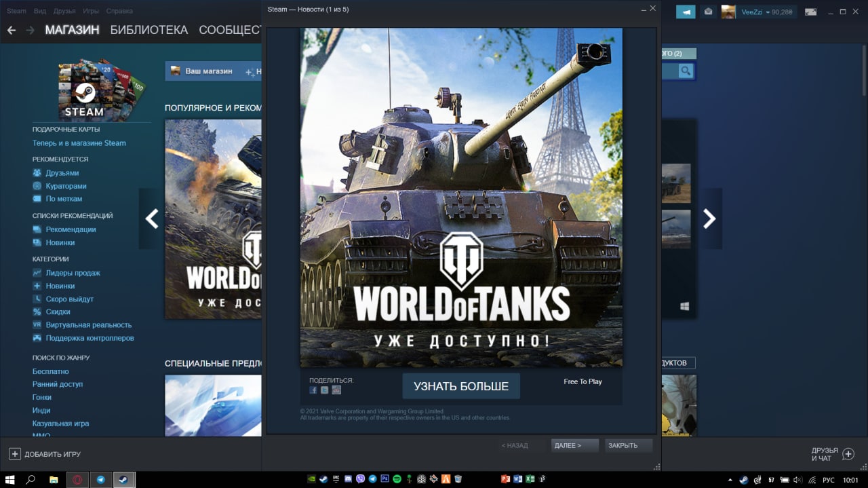The image size is (868, 488).
Task: Open the VeeZzi account dropdown
Action: (767, 12)
